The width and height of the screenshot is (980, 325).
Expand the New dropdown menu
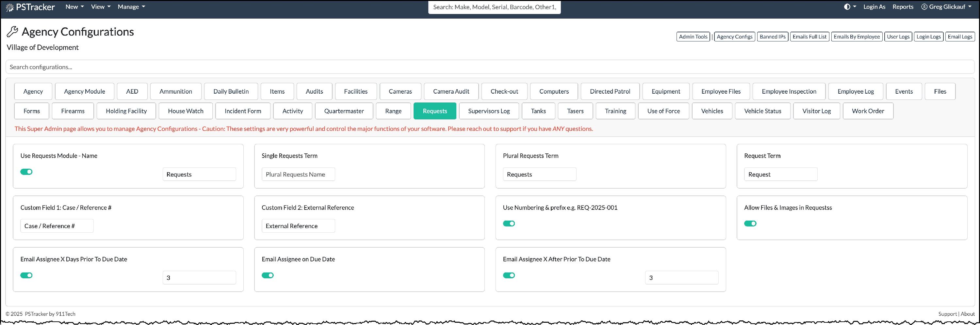point(74,7)
